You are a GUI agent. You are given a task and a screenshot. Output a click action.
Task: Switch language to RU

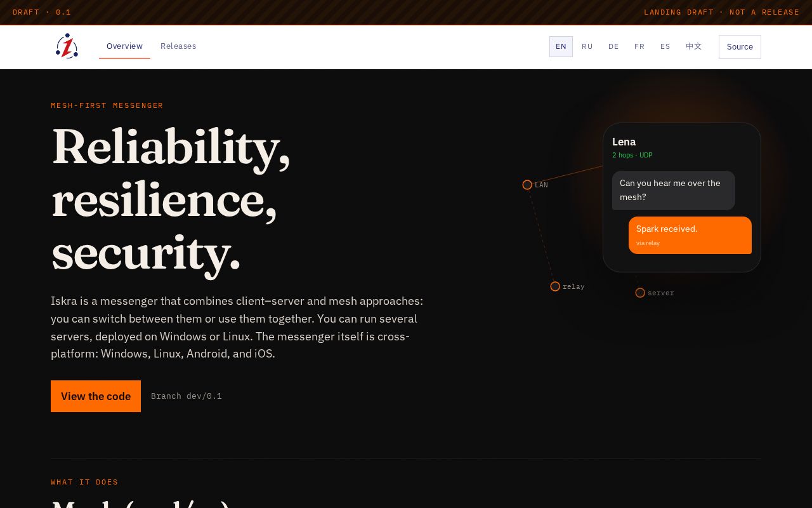point(587,46)
